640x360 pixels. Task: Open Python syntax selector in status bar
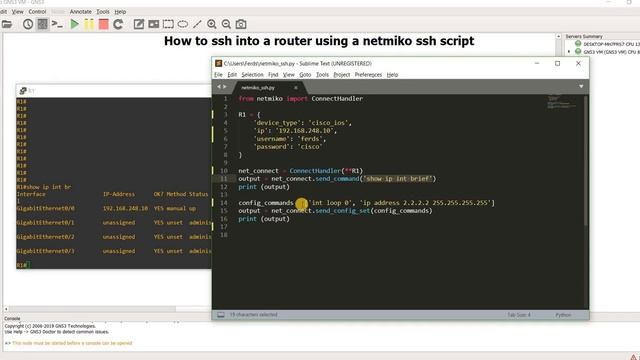(563, 315)
